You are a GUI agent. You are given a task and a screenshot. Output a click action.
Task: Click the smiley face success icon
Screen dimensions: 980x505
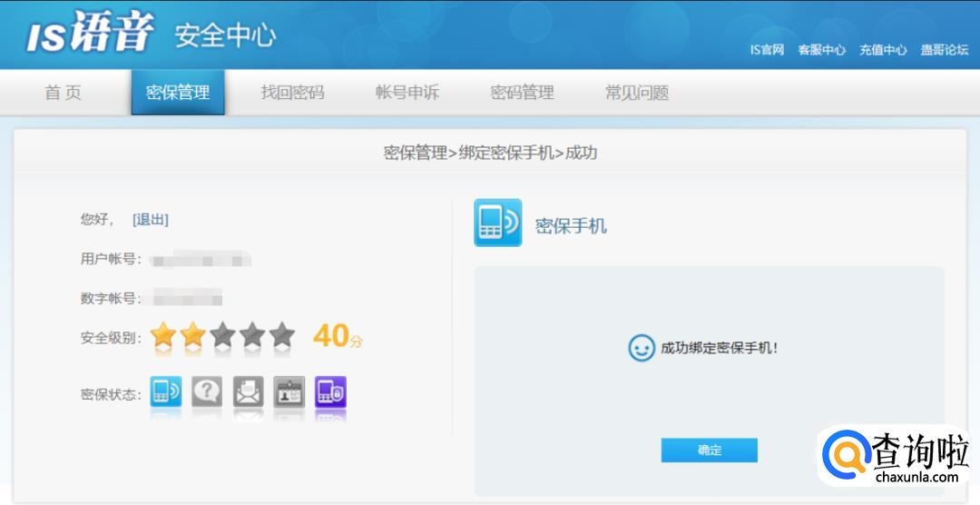(x=642, y=348)
